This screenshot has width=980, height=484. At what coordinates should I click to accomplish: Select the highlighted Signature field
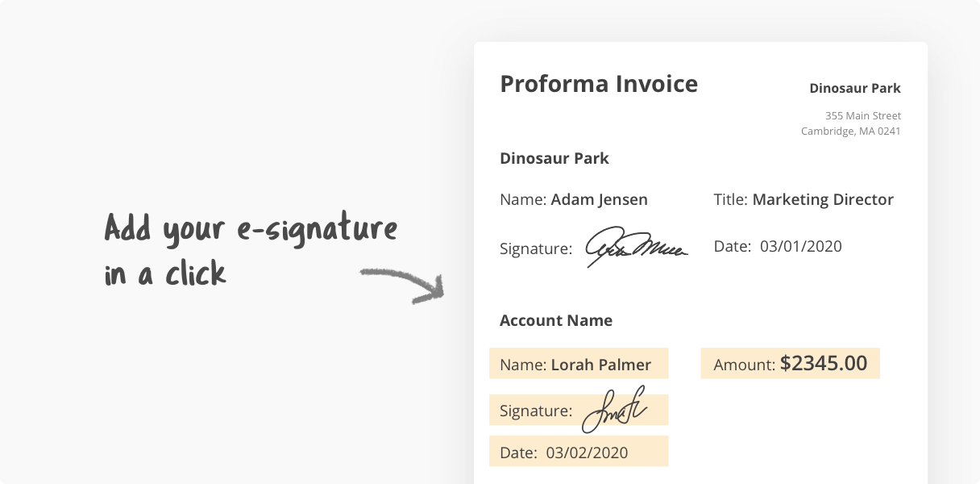[579, 411]
